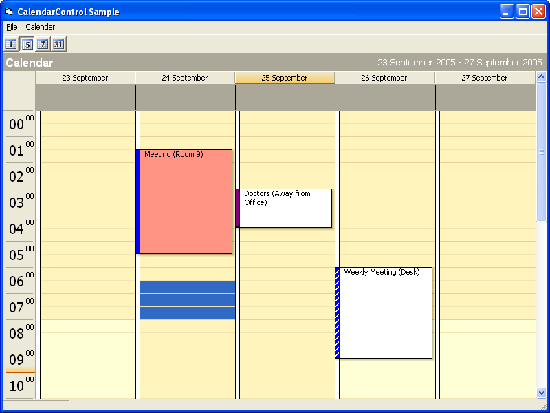The height and width of the screenshot is (413, 550).
Task: Open the Calendar menu
Action: (x=40, y=27)
